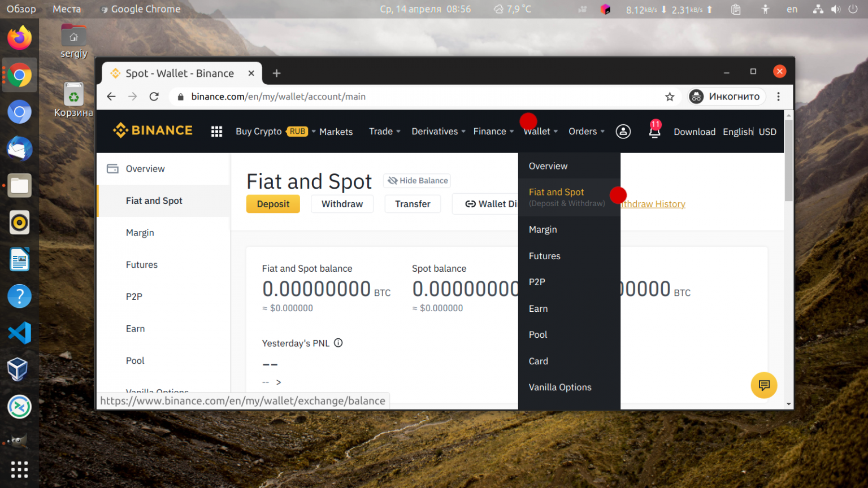This screenshot has height=488, width=868.
Task: Click the PNL info icon
Action: click(x=338, y=343)
